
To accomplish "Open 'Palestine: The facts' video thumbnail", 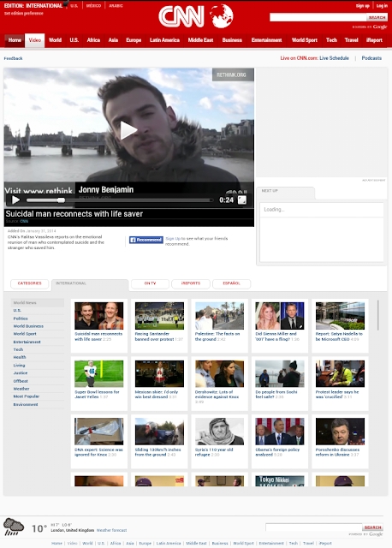I will [x=219, y=316].
